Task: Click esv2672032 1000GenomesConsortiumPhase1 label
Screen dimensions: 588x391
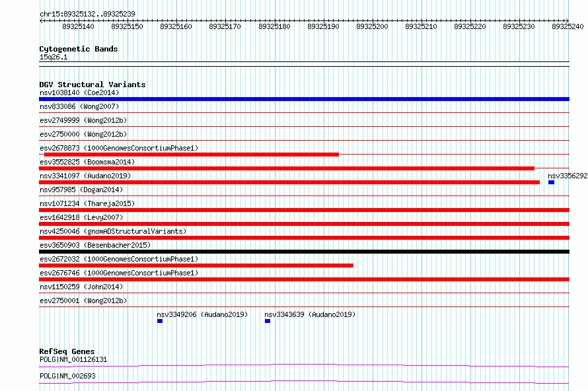Action: click(x=119, y=259)
